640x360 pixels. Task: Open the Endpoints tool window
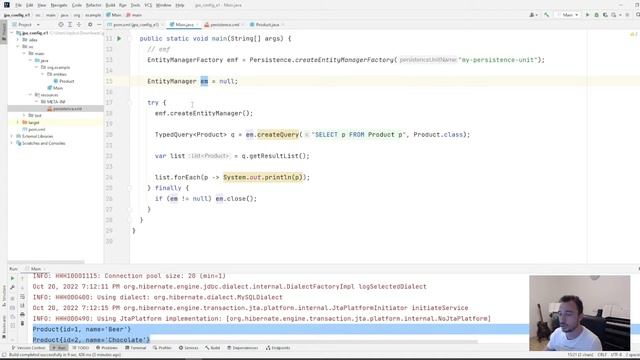tap(278, 348)
